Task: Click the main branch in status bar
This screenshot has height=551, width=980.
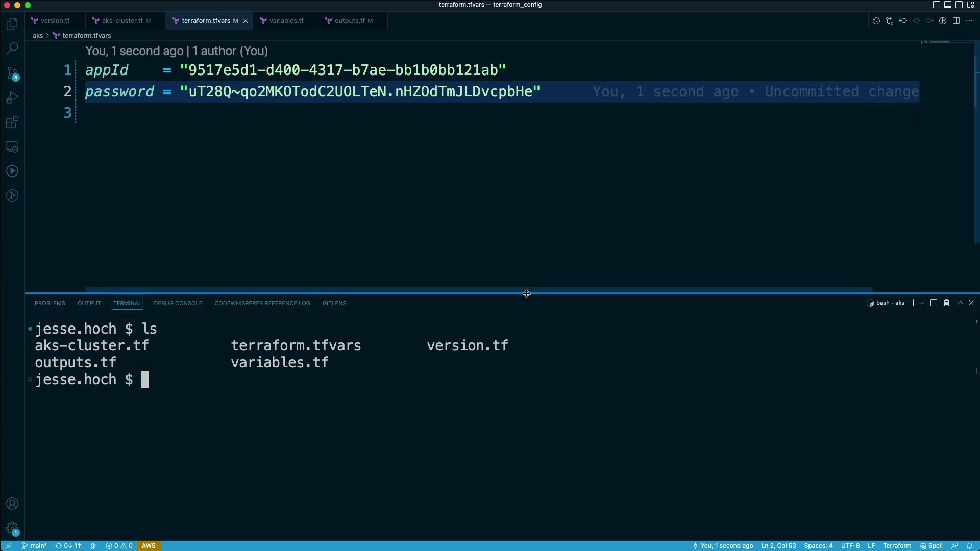Action: (x=35, y=546)
